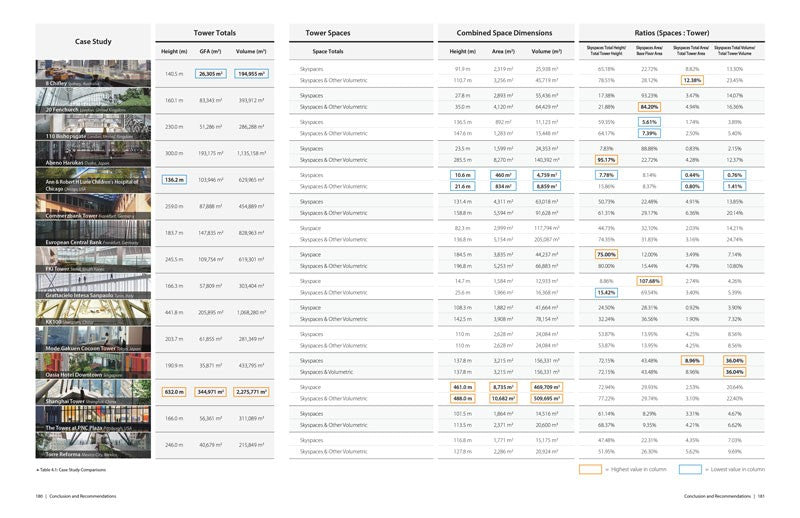The width and height of the screenshot is (800, 518).
Task: Click the highlighted 95.17% ratio cell
Action: (606, 160)
